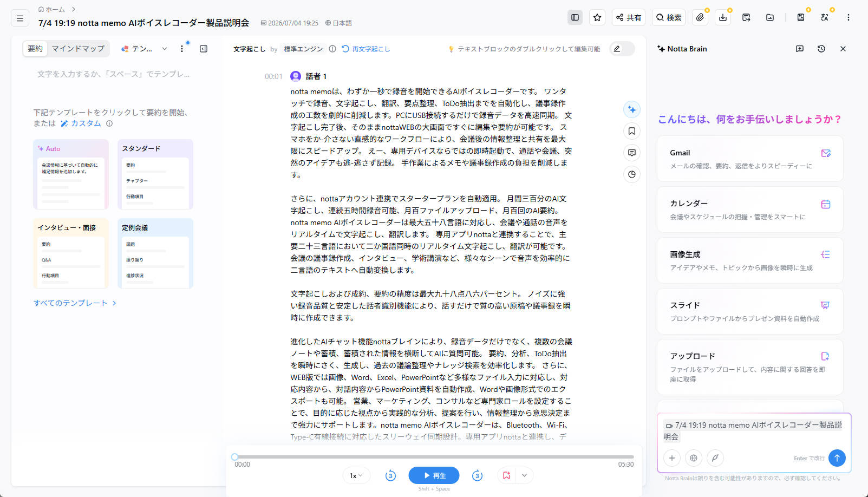Skip forward three seconds
The image size is (868, 497).
(477, 475)
